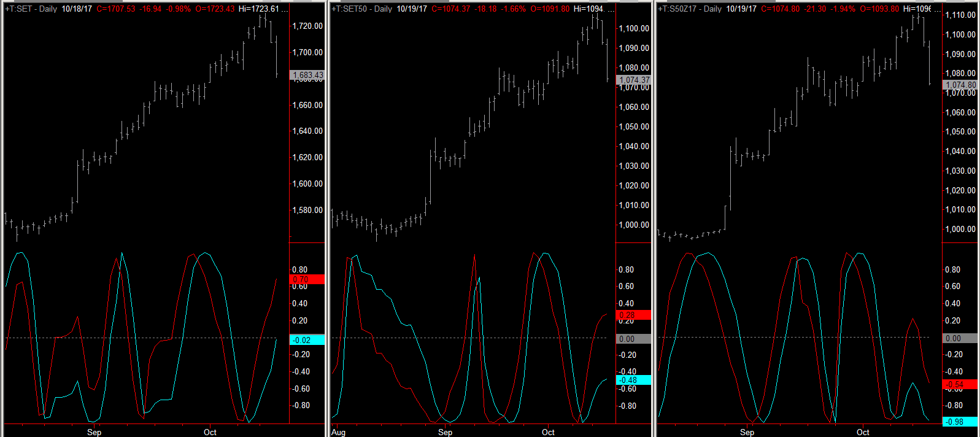
Task: Click the 0.80 indicator label in SET chart
Action: click(x=300, y=269)
